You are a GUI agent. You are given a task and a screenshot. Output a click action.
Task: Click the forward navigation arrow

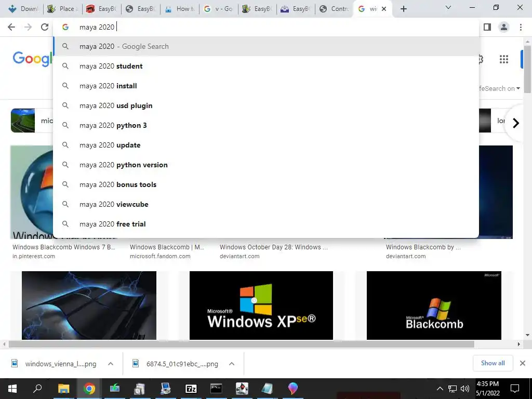coord(28,27)
